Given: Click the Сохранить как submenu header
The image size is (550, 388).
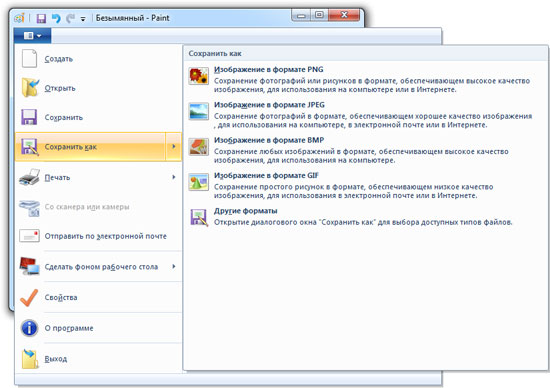Looking at the screenshot, I should pyautogui.click(x=215, y=54).
